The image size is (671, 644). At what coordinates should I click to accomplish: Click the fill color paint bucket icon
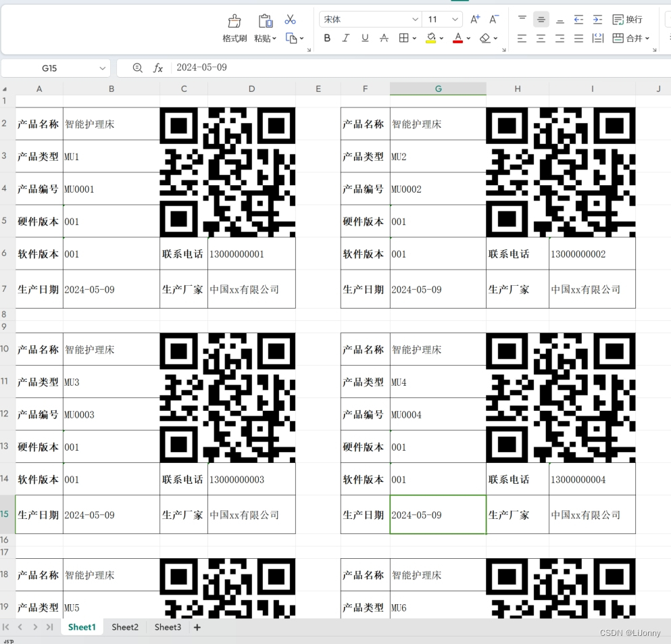tap(431, 38)
